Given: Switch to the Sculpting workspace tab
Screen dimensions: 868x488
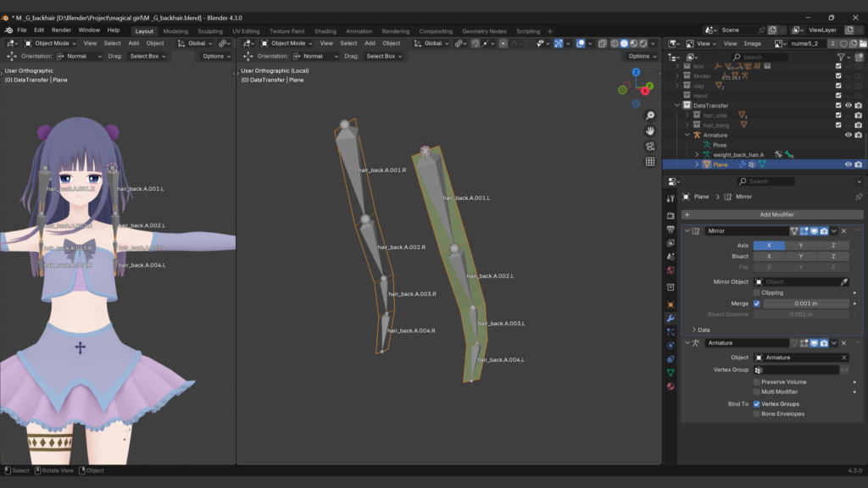Looking at the screenshot, I should pos(209,31).
